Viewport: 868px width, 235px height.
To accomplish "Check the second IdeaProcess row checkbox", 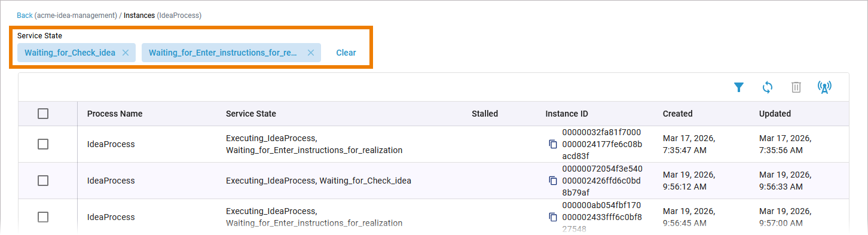I will coord(43,181).
